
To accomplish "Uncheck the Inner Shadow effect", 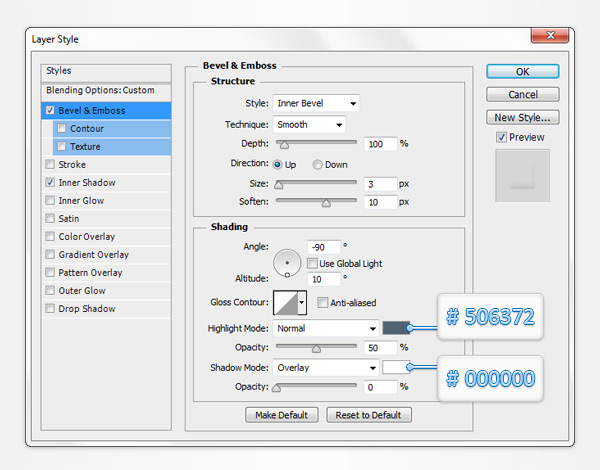I will tap(50, 183).
